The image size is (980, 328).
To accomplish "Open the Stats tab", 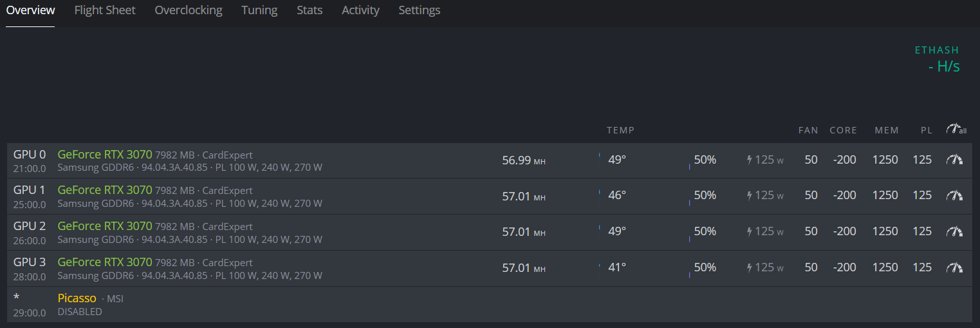I will pyautogui.click(x=310, y=10).
